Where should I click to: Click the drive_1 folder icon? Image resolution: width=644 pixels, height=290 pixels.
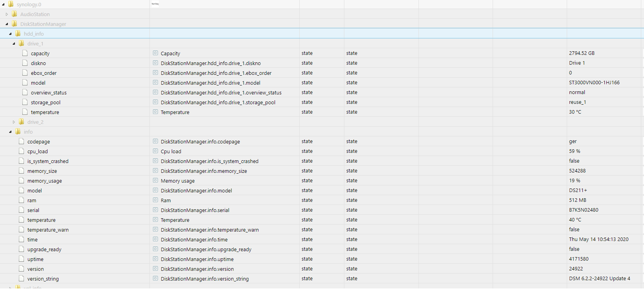tap(22, 43)
